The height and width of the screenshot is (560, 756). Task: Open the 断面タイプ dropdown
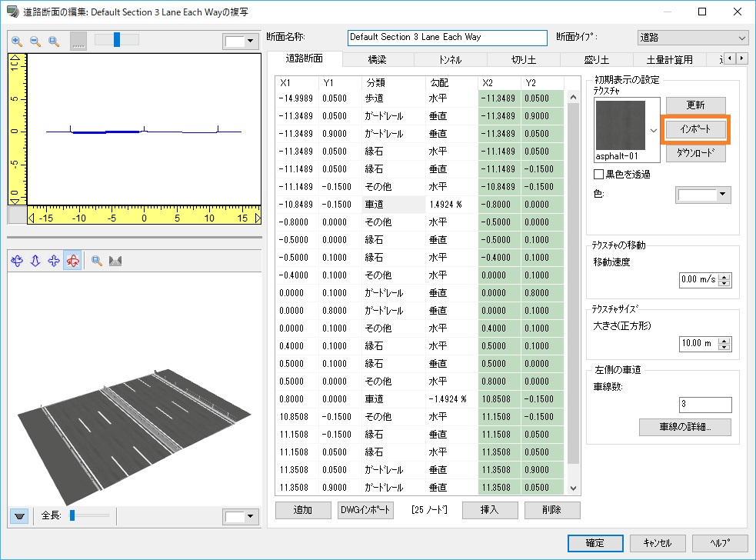click(692, 37)
